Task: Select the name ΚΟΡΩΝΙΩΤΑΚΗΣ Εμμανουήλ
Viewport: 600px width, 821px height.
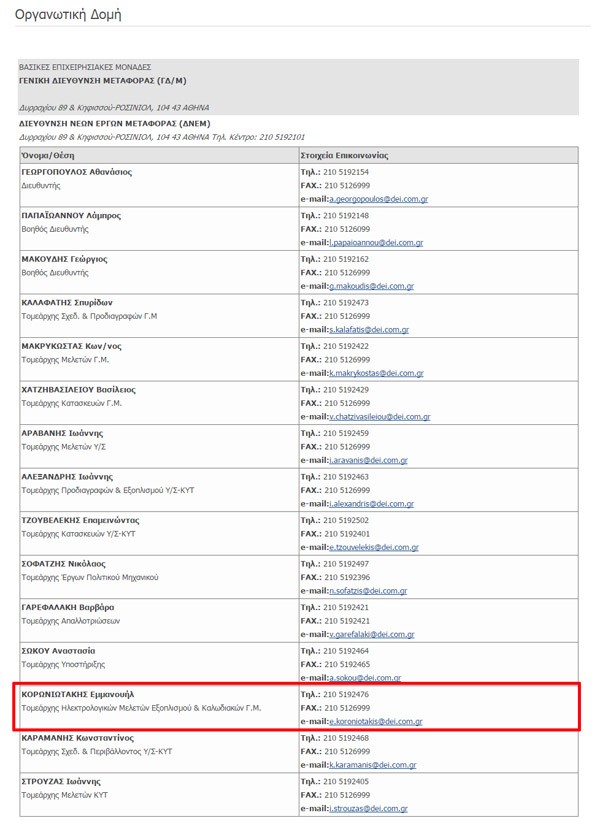Action: (77, 694)
